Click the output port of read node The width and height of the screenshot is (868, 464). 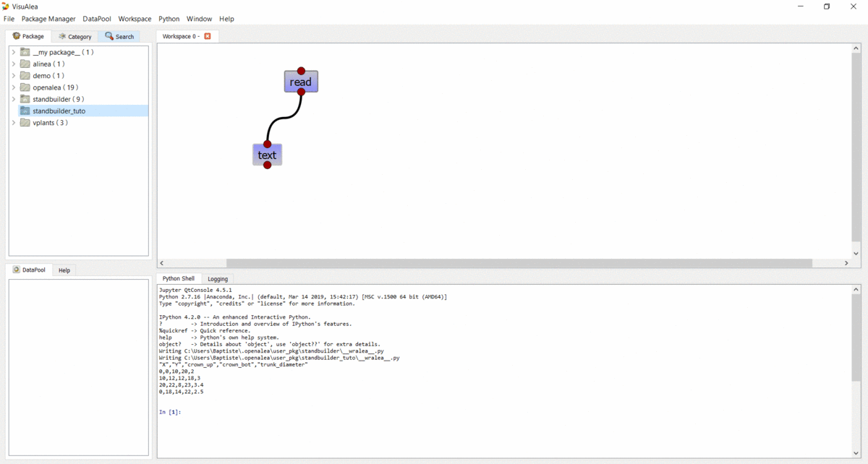(301, 92)
